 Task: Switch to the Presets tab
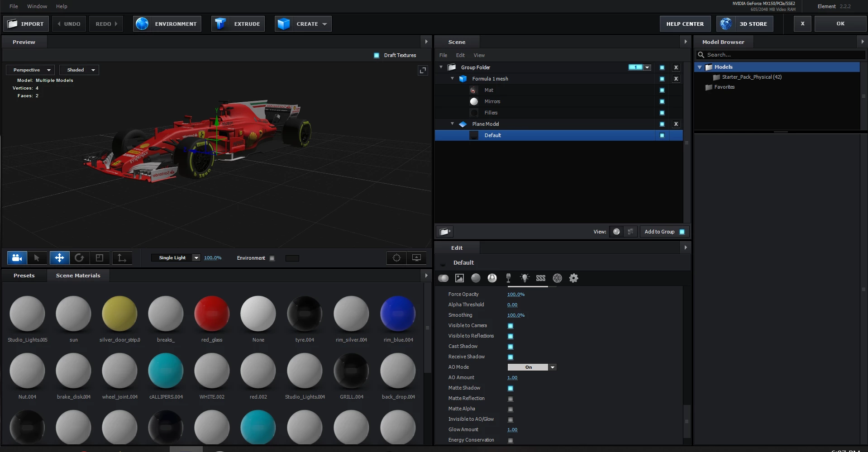point(24,276)
